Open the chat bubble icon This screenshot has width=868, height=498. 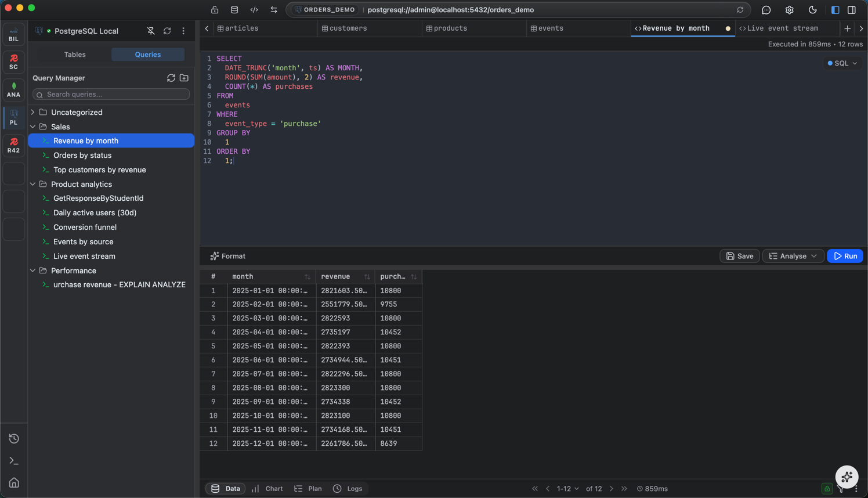[x=766, y=10]
